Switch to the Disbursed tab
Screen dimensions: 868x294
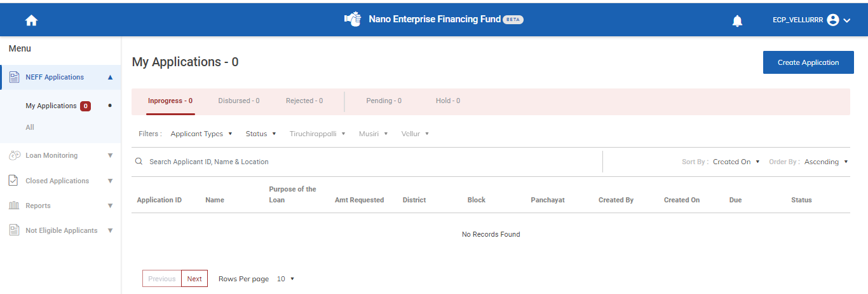[239, 101]
